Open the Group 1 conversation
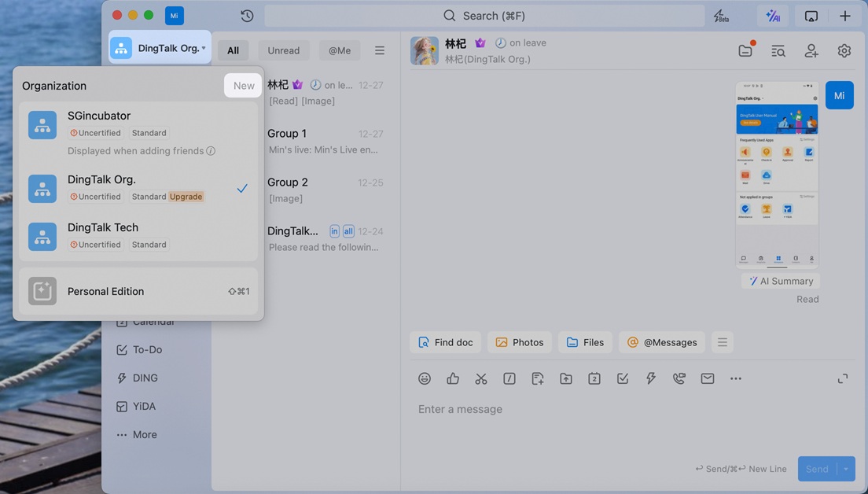Image resolution: width=868 pixels, height=494 pixels. click(325, 142)
